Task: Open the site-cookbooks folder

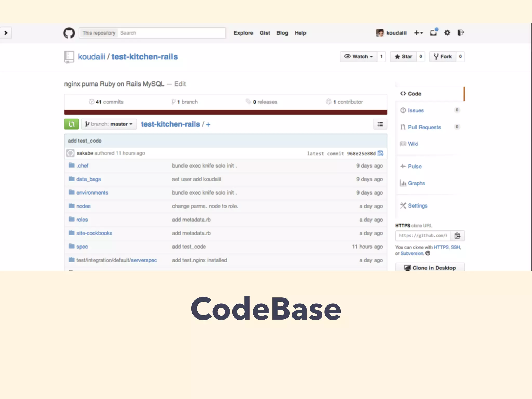Action: (x=94, y=233)
